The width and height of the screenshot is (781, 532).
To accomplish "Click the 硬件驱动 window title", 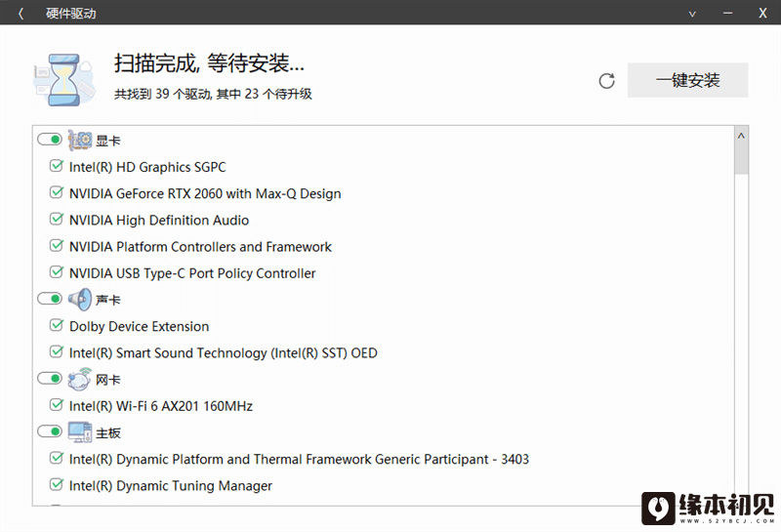I will [x=71, y=14].
